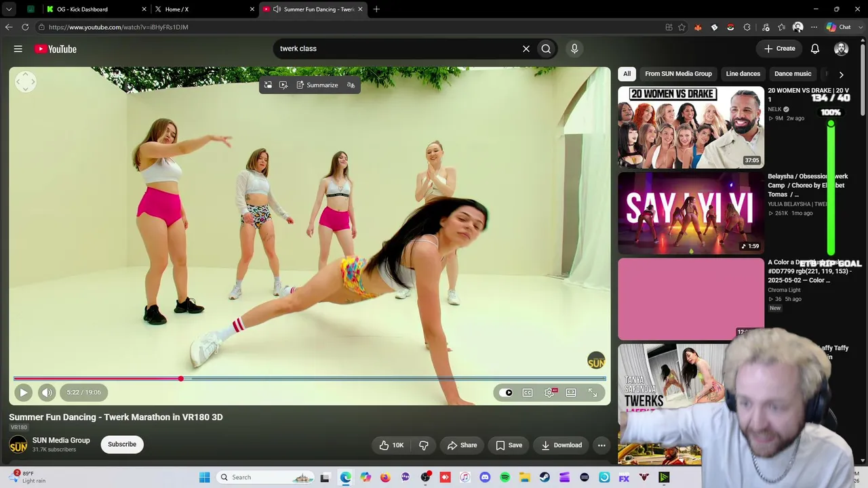Viewport: 868px width, 488px height.
Task: Mute the video volume
Action: (x=47, y=392)
